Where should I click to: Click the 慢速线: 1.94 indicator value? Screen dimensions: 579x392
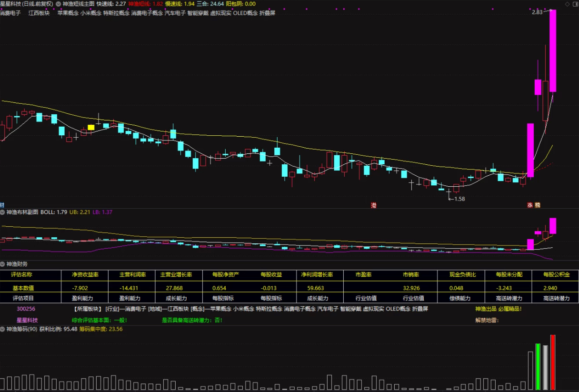click(x=180, y=3)
